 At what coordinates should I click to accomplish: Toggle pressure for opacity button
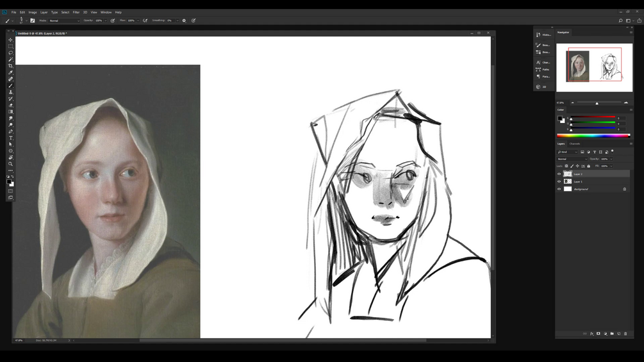[x=113, y=21]
